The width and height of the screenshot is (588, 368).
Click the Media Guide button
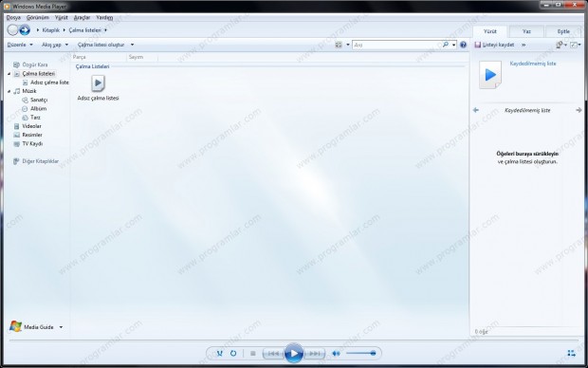click(x=31, y=326)
